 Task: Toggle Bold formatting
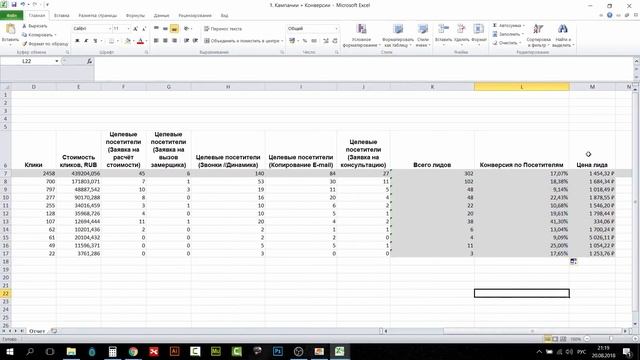pyautogui.click(x=77, y=41)
